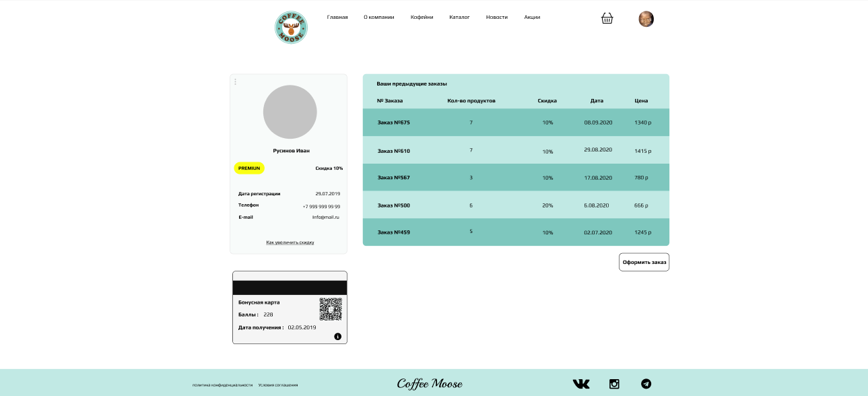Click Как увеличить скидку link
868x396 pixels.
click(290, 242)
